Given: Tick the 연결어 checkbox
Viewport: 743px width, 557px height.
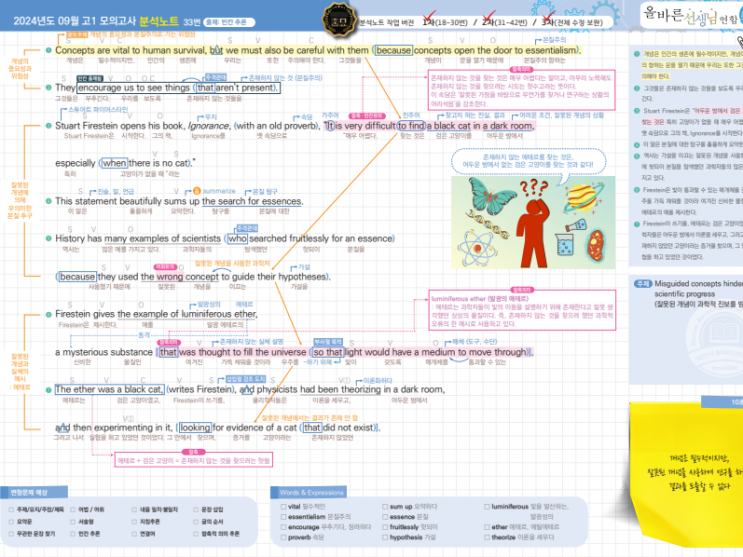Looking at the screenshot, I should pyautogui.click(x=135, y=534).
